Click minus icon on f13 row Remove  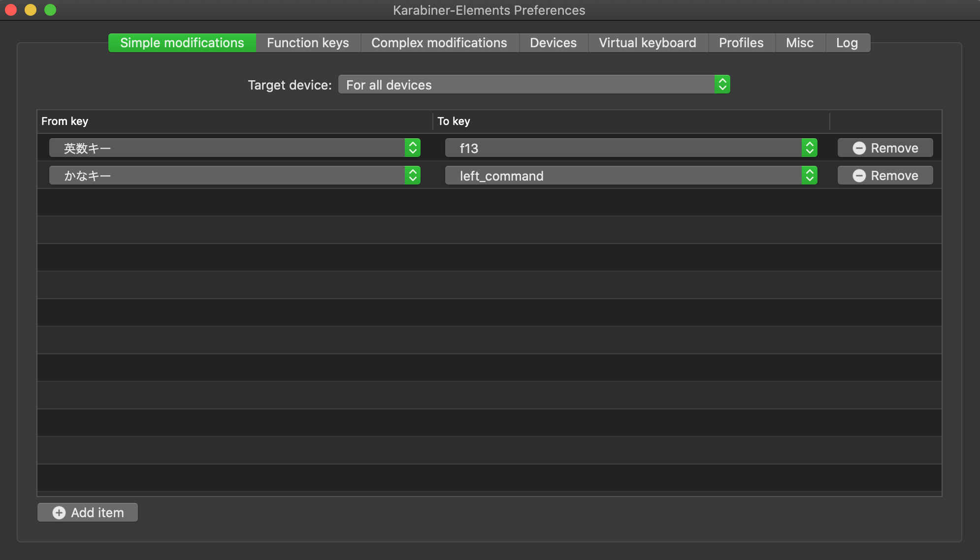(859, 148)
